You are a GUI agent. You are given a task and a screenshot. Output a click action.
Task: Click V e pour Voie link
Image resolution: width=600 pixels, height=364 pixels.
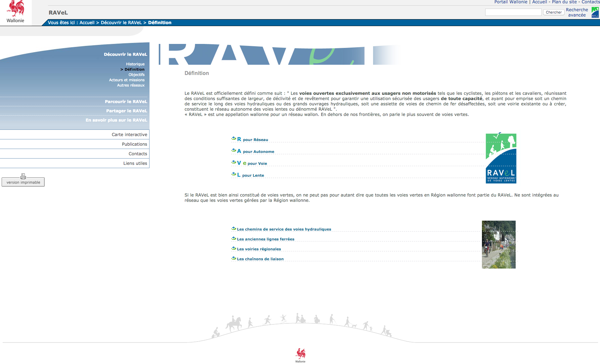click(x=252, y=163)
